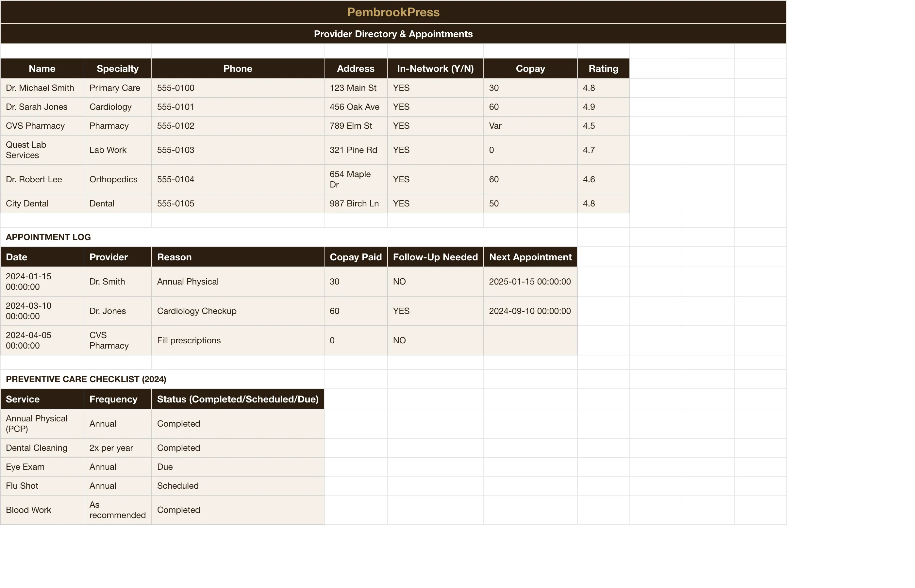Click the Orthopedics specialty cell
The height and width of the screenshot is (588, 915).
tap(118, 179)
